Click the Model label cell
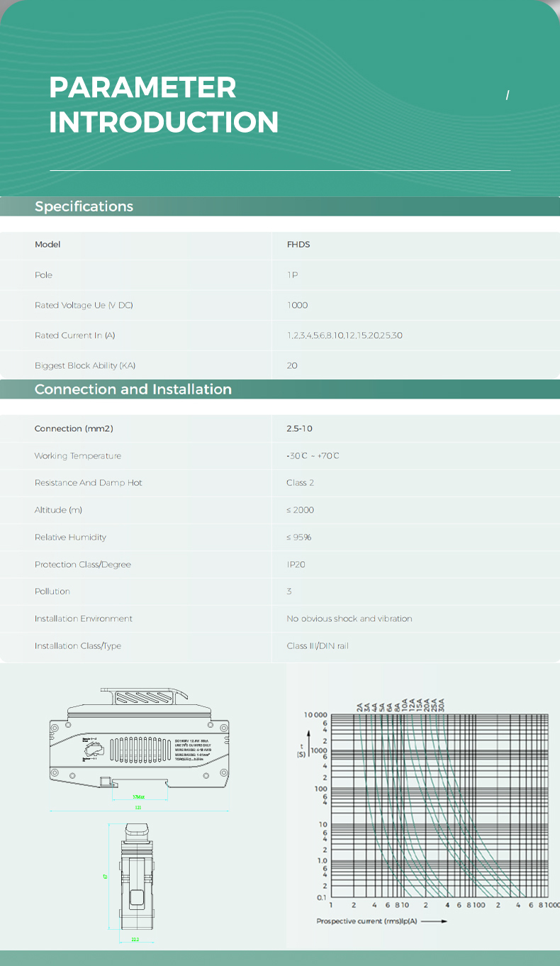The image size is (560, 966). coord(47,245)
